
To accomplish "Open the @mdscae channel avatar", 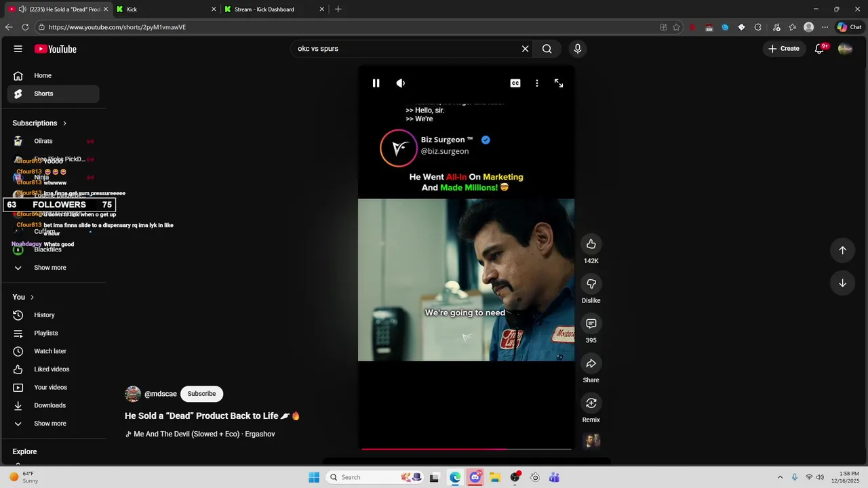I will pyautogui.click(x=133, y=394).
